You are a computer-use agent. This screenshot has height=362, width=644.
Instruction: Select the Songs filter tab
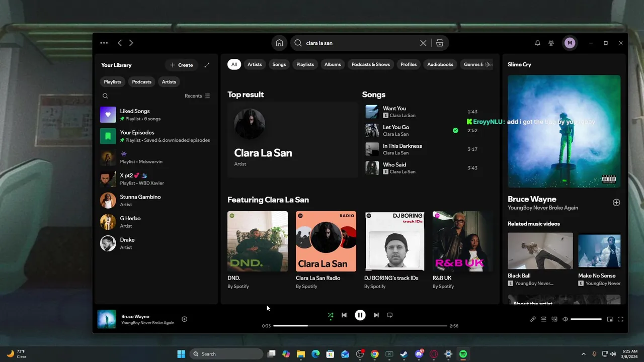pyautogui.click(x=279, y=64)
